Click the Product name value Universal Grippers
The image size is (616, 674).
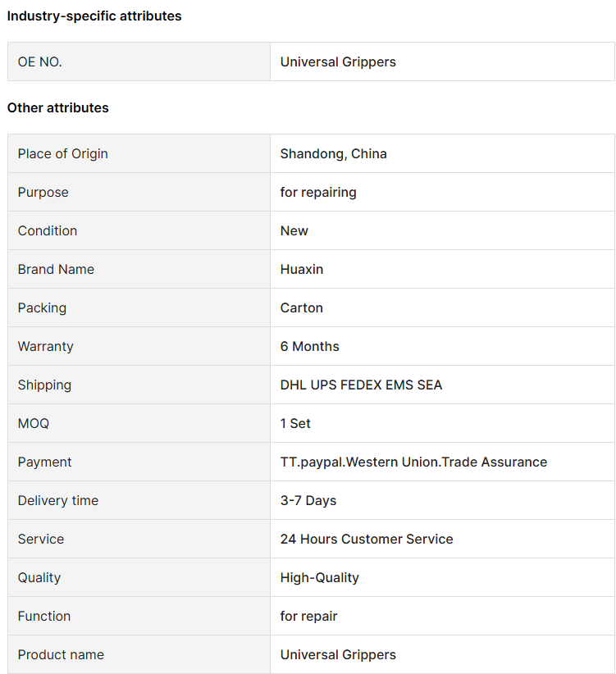tap(338, 654)
